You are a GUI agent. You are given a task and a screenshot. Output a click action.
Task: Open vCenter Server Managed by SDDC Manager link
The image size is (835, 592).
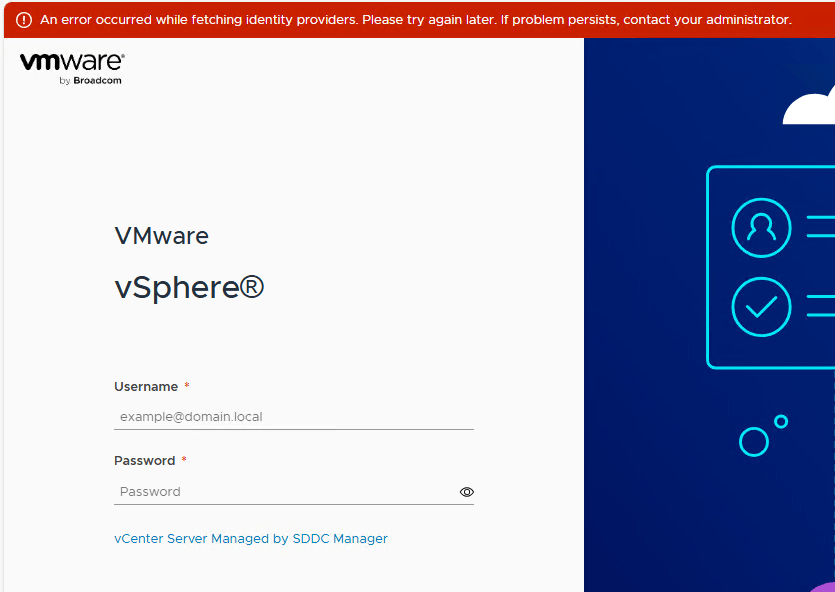tap(251, 539)
